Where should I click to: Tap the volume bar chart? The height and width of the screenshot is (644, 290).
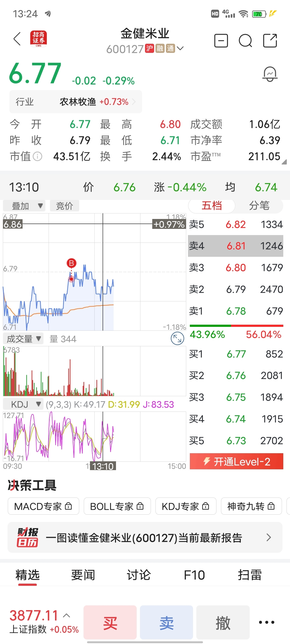point(95,371)
